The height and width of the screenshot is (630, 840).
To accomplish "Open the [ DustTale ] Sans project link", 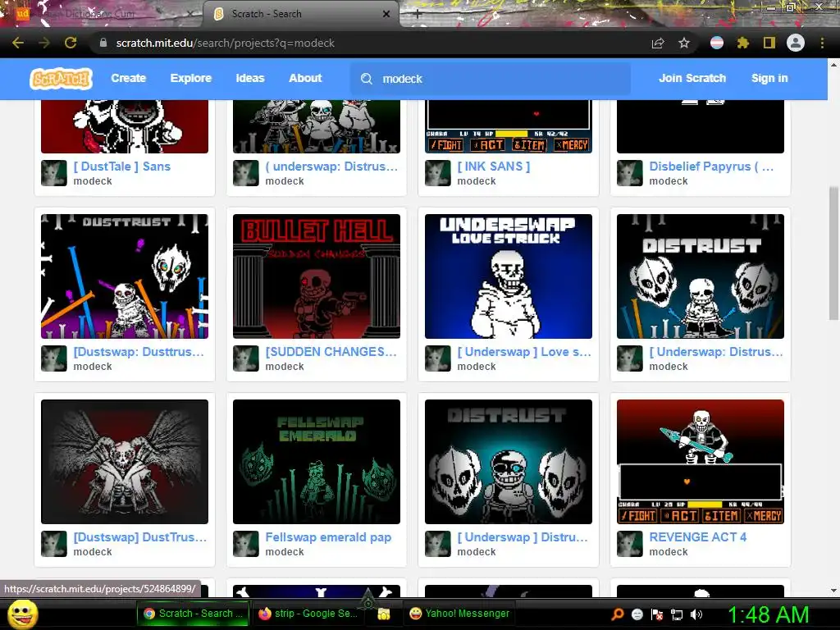I will tap(121, 167).
